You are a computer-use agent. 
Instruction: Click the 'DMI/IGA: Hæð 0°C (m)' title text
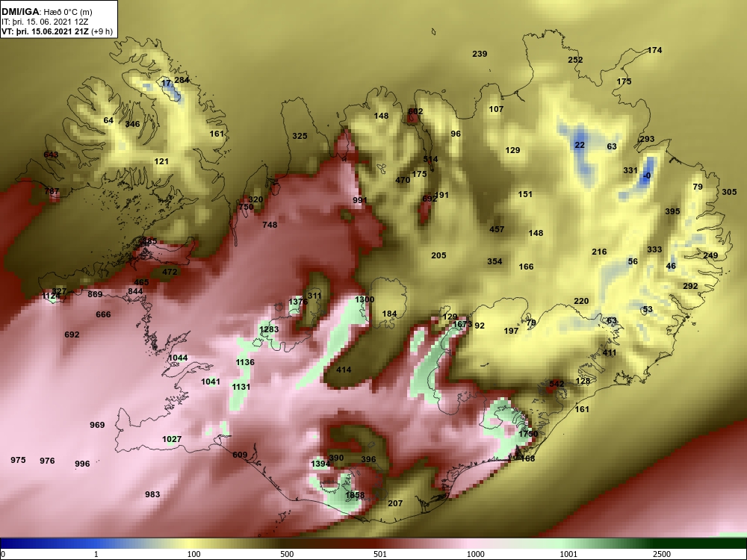[x=47, y=12]
